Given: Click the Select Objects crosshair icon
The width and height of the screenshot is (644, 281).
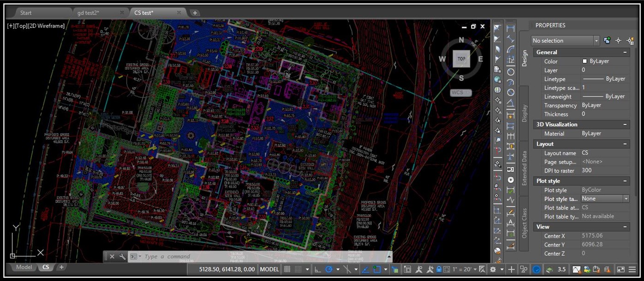Looking at the screenshot, I should [619, 41].
